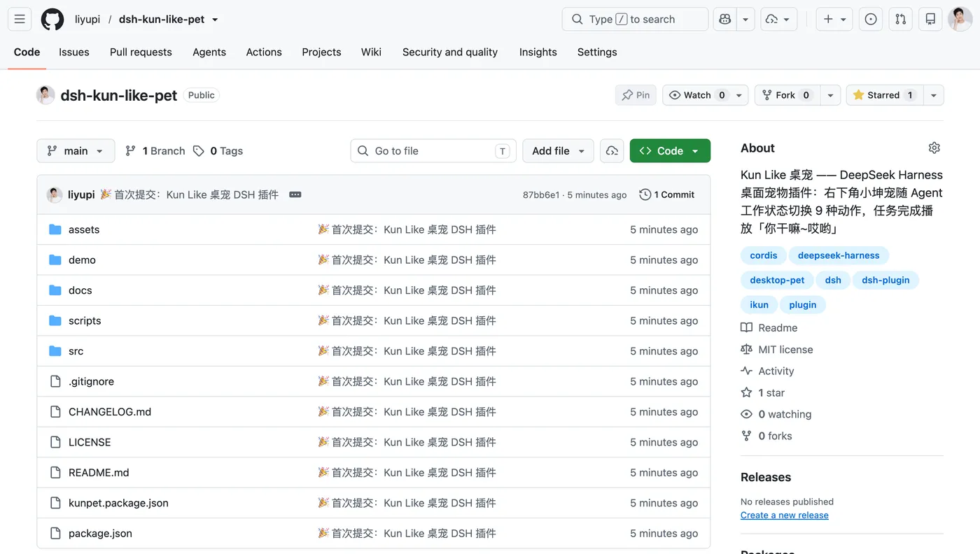Screen dimensions: 980x554
Task: View the 1 Commit history link
Action: click(x=667, y=194)
